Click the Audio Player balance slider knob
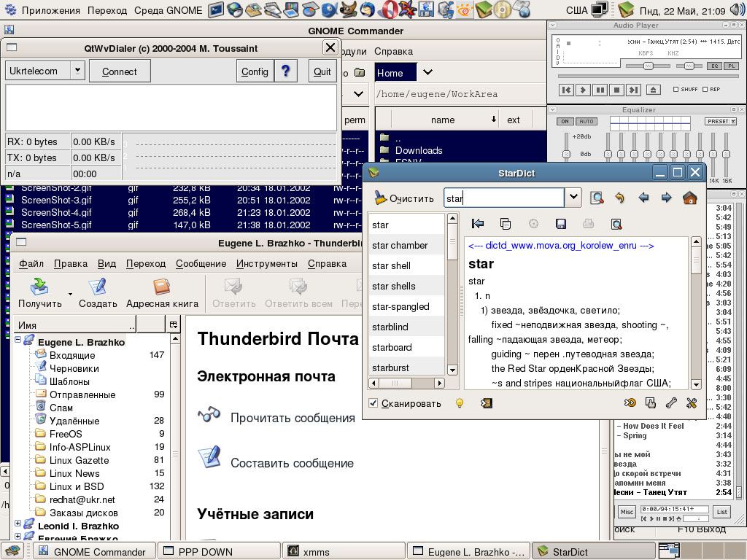The image size is (747, 560). pyautogui.click(x=689, y=66)
